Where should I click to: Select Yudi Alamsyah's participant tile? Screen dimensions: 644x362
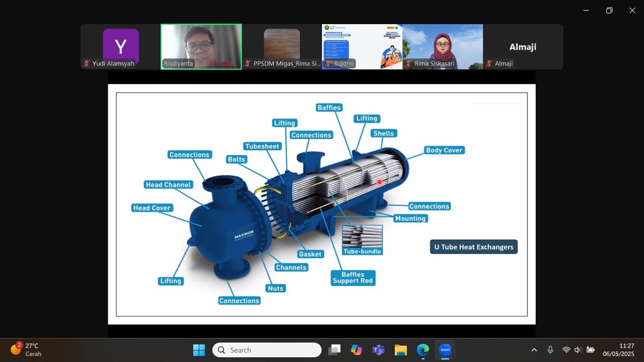(x=121, y=46)
